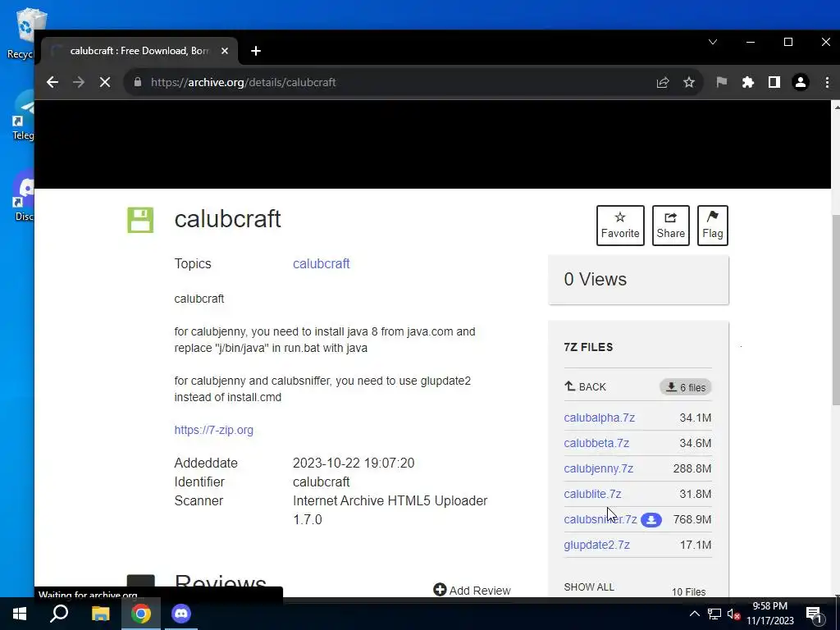Screen dimensions: 840x630
Task: Download calublite.7z
Action: (592, 494)
